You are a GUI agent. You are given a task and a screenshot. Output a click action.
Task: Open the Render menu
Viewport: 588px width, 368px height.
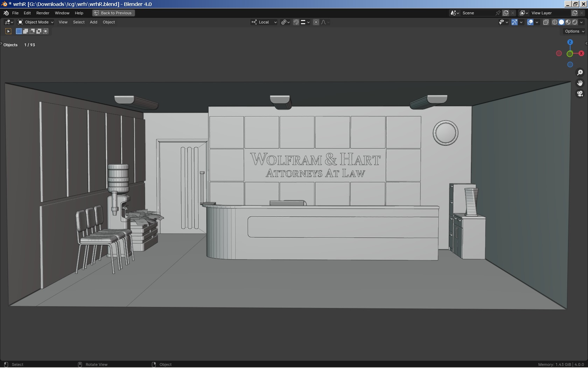[x=43, y=13]
